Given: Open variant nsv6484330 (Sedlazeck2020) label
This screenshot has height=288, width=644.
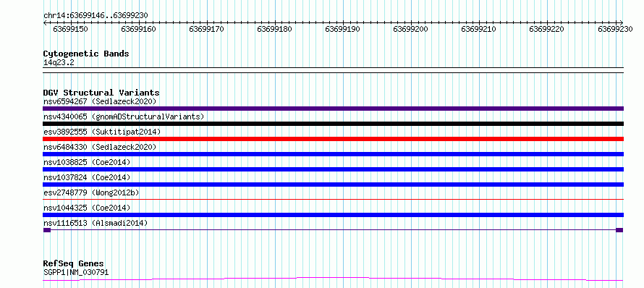Looking at the screenshot, I should 100,147.
